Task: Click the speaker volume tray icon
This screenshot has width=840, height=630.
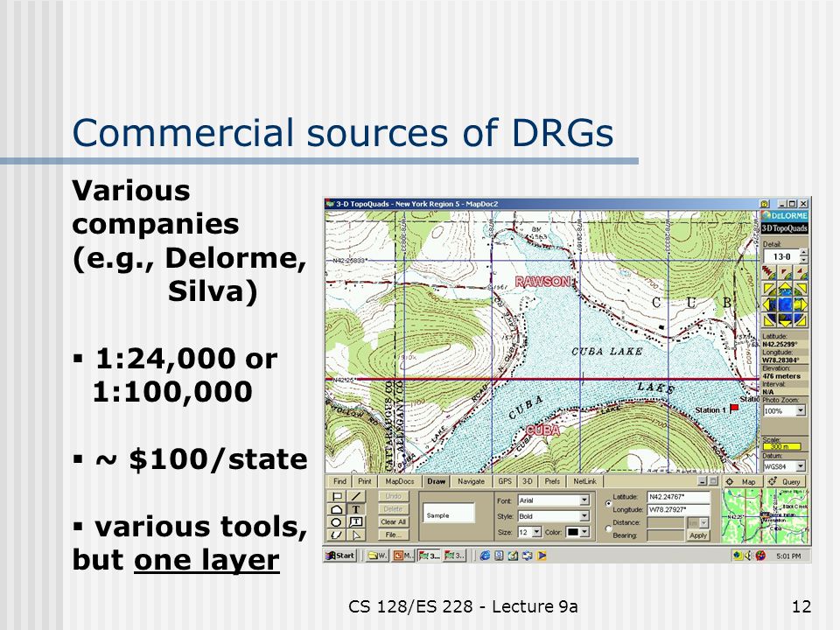Action: pyautogui.click(x=748, y=556)
